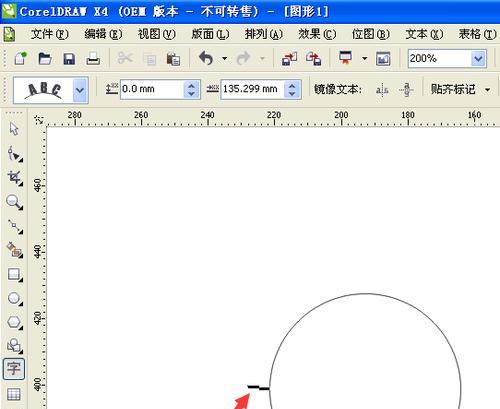Open the 编辑(E) menu
500x409 pixels.
(x=103, y=34)
